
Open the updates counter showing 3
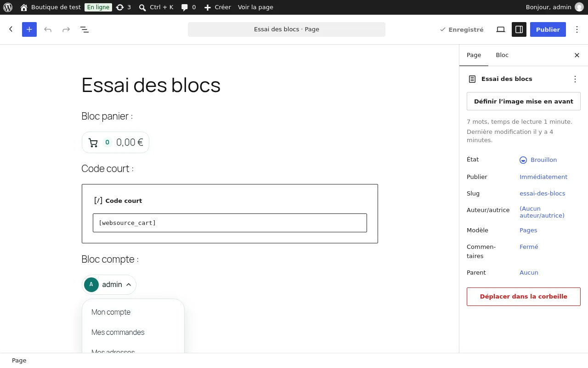point(124,7)
